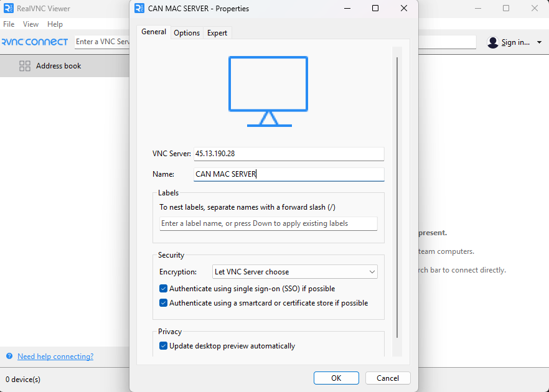Click the Properties dialog vertical scrollbar
Screen dimensions: 549x392
[x=397, y=198]
